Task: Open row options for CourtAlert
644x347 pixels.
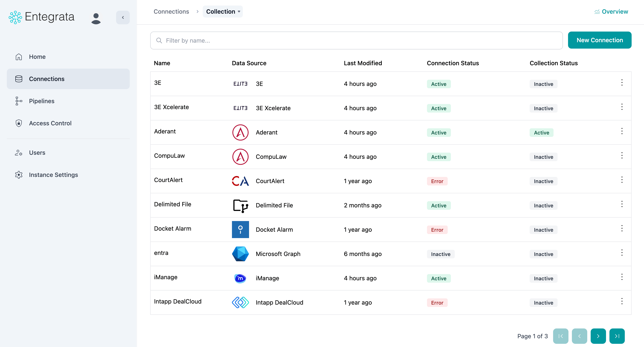Action: point(622,180)
